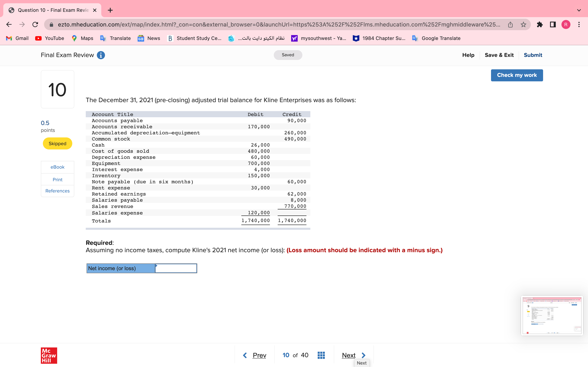Click the Net income (or loss) input field
This screenshot has height=367, width=588.
[x=176, y=268]
